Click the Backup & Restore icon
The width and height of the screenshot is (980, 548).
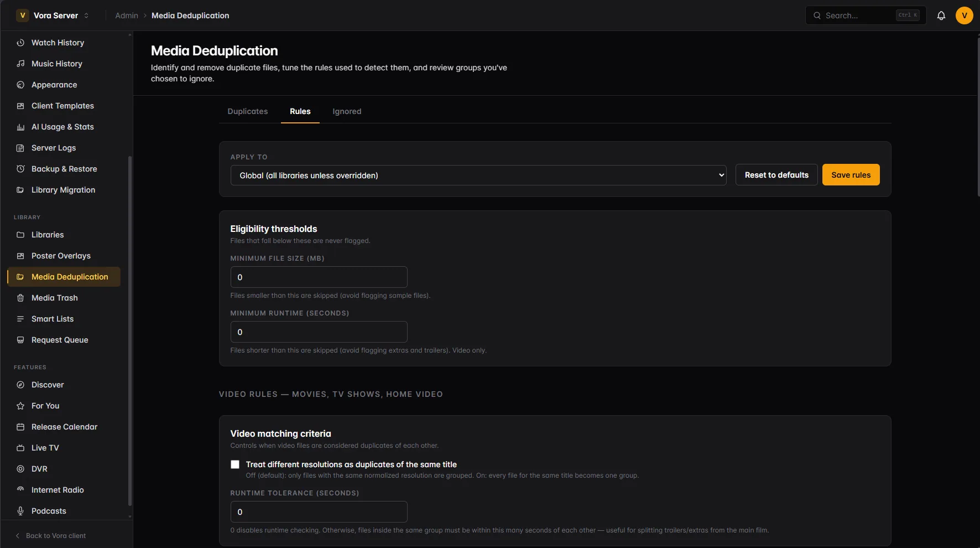point(20,169)
